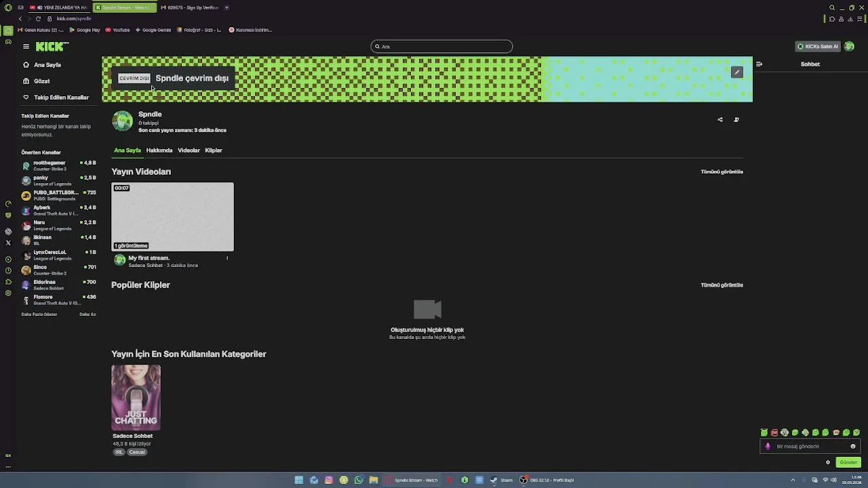The height and width of the screenshot is (488, 868).
Task: Go back with browser back arrow
Action: point(20,19)
